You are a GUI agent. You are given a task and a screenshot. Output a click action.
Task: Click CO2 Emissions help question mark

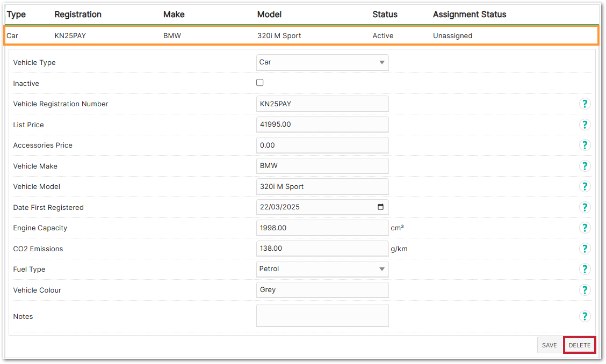[x=585, y=249]
